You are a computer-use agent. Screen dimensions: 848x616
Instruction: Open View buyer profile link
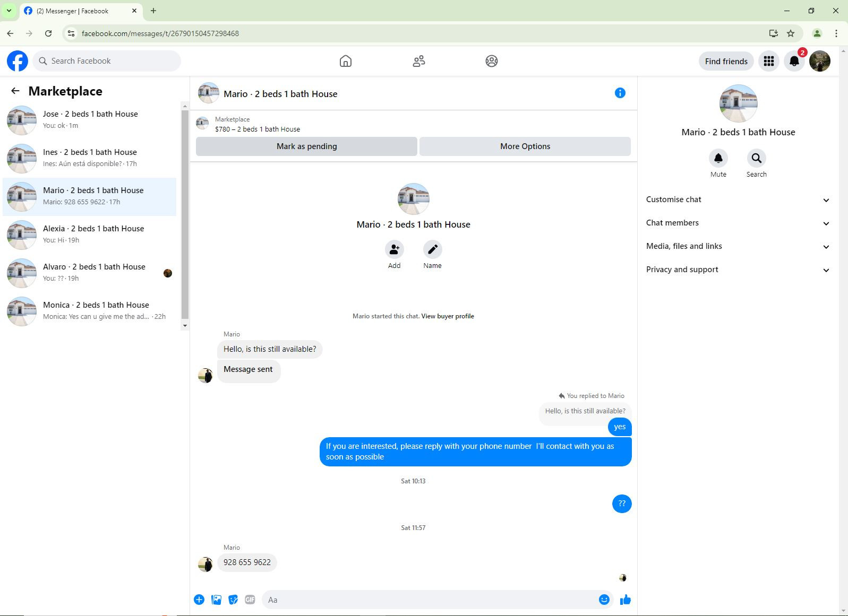click(x=448, y=316)
